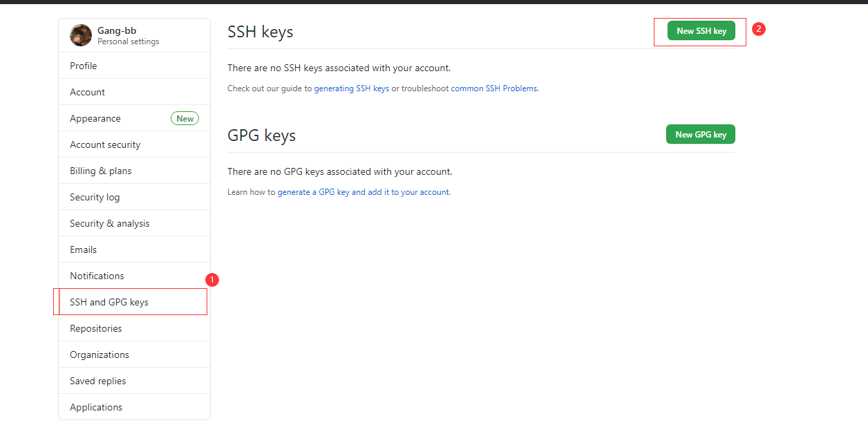
Task: Open Notifications settings
Action: pos(134,276)
